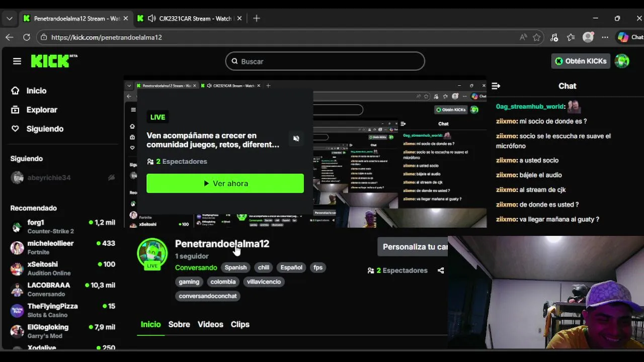Go back in browser

click(x=10, y=37)
